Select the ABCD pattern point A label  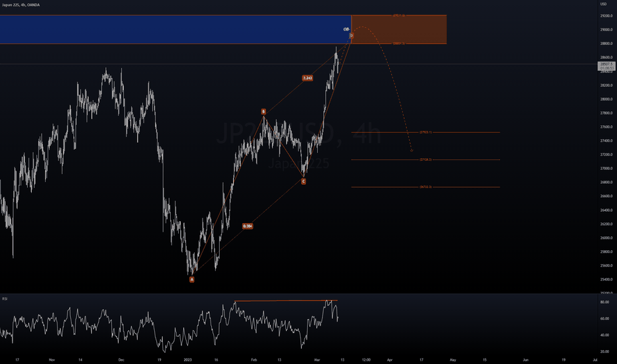(x=191, y=279)
